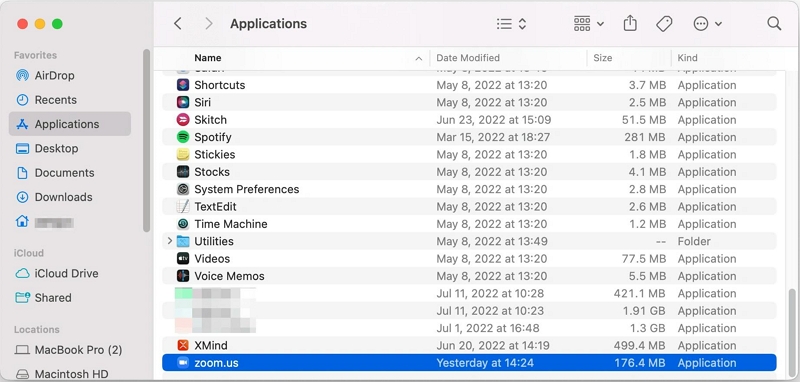Image resolution: width=800 pixels, height=382 pixels.
Task: Open the More actions ellipsis menu
Action: (707, 23)
